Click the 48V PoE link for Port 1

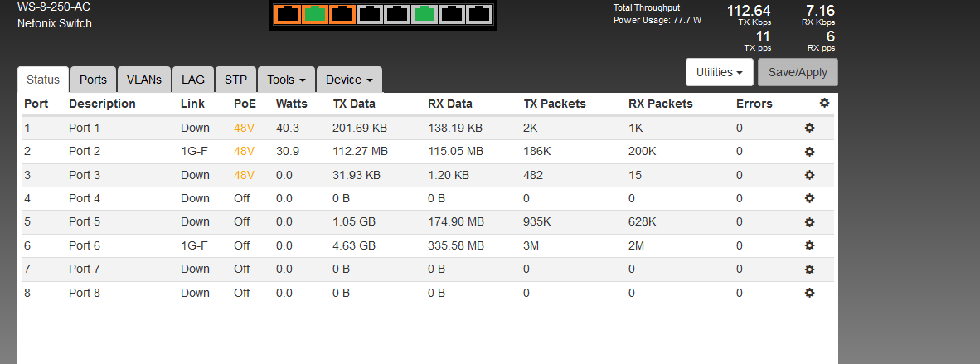click(245, 129)
